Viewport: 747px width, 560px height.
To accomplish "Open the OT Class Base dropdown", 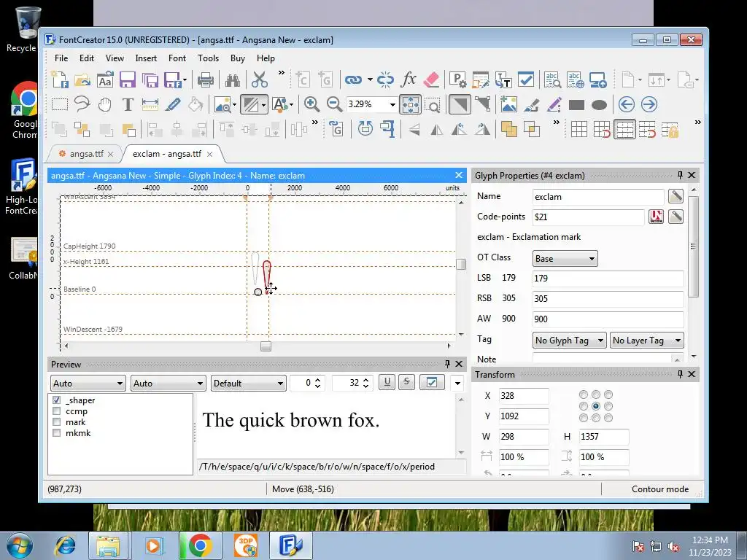I will point(565,259).
